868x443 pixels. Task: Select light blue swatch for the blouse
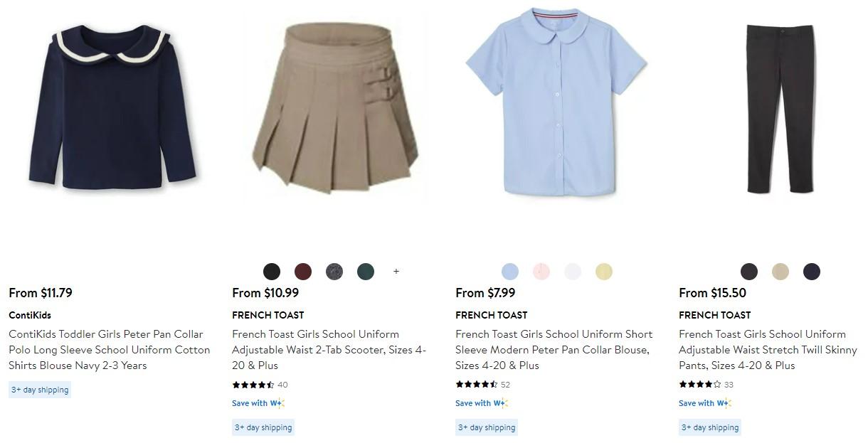[510, 272]
